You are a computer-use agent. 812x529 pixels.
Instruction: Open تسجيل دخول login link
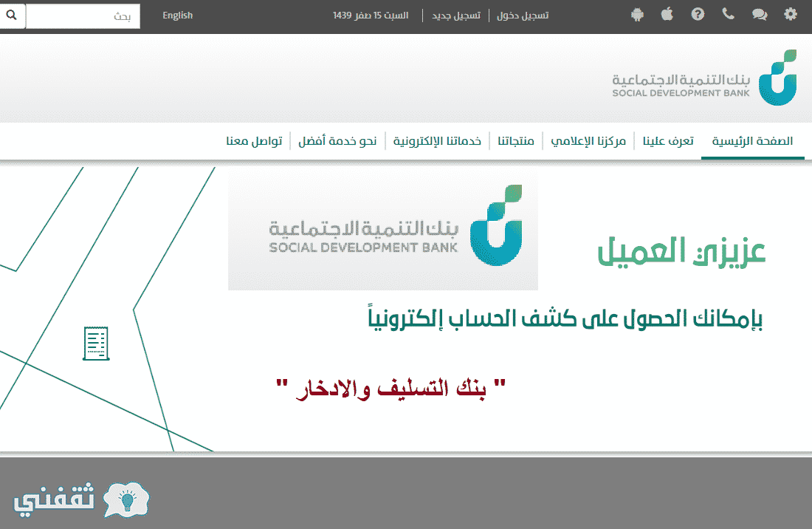523,16
